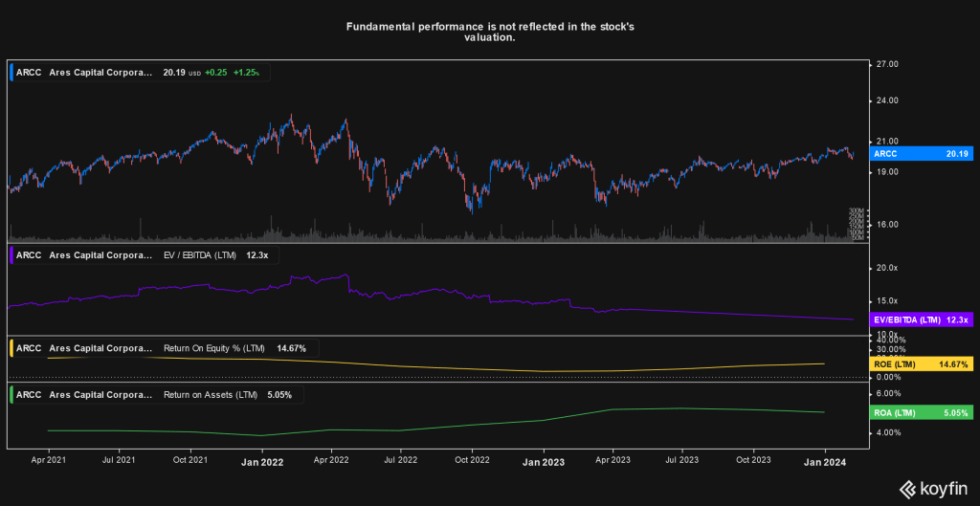Click the blue ARCC price series color marker
The width and height of the screenshot is (980, 506).
[11, 72]
